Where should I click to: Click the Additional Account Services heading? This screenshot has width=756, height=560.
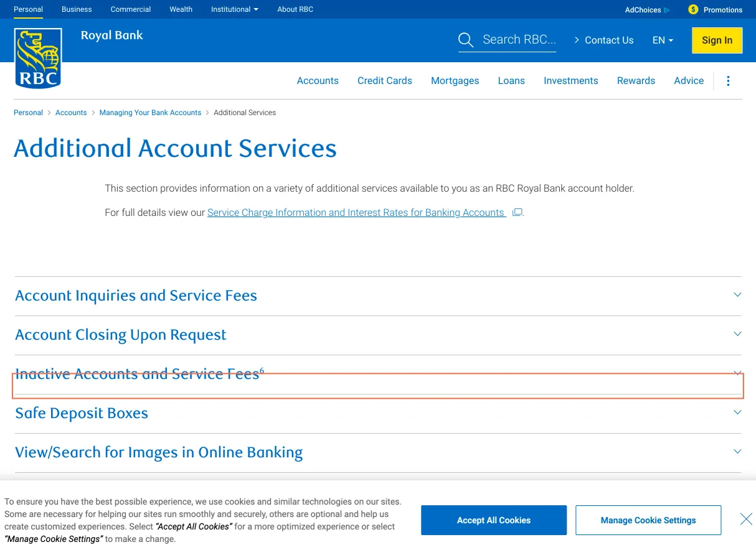pyautogui.click(x=175, y=149)
